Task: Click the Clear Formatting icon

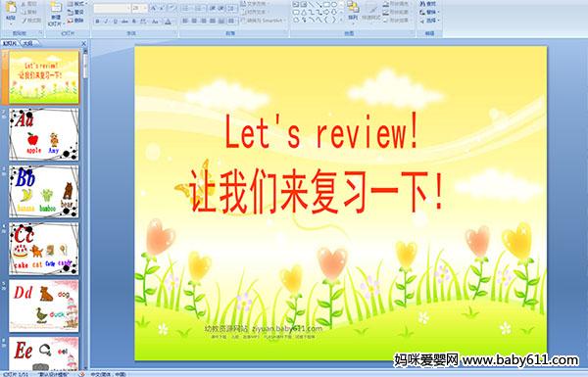Action: (172, 8)
